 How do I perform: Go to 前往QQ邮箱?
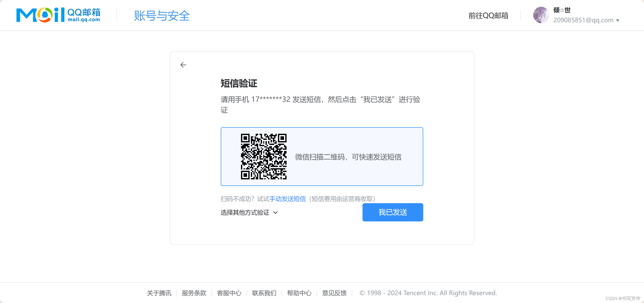(488, 15)
